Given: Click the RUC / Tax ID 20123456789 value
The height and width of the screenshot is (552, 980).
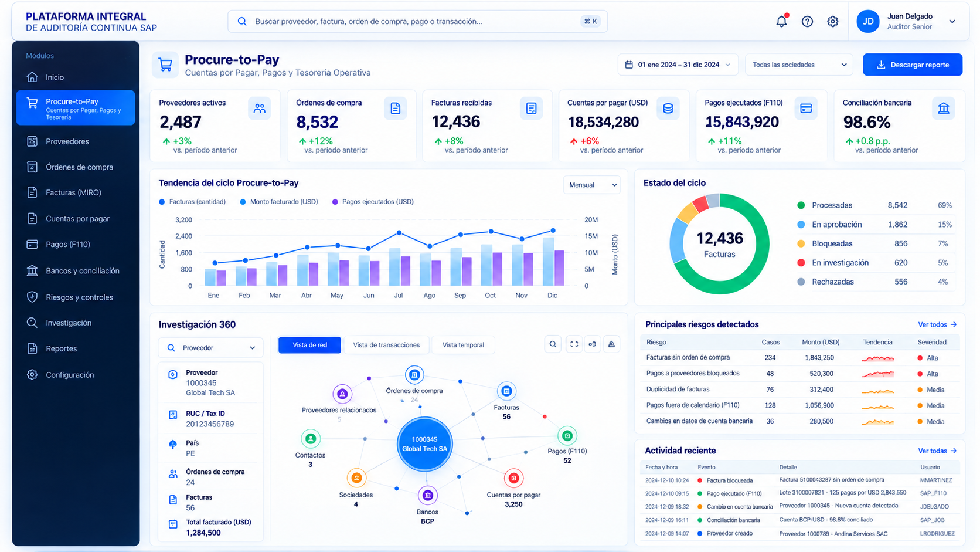Looking at the screenshot, I should point(210,424).
